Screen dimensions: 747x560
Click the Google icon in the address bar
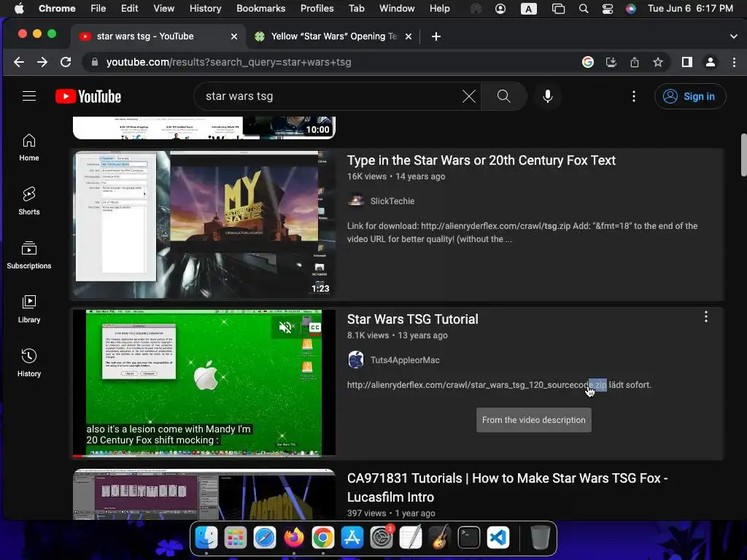pos(588,62)
